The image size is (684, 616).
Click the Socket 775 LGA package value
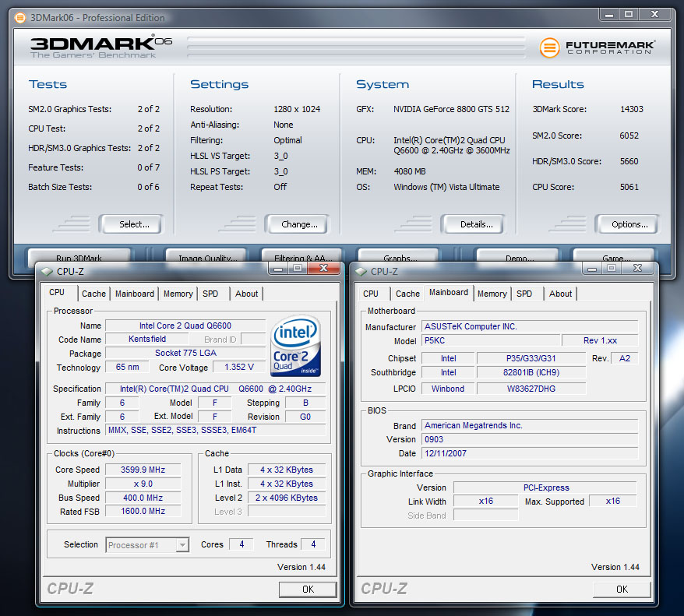point(185,353)
